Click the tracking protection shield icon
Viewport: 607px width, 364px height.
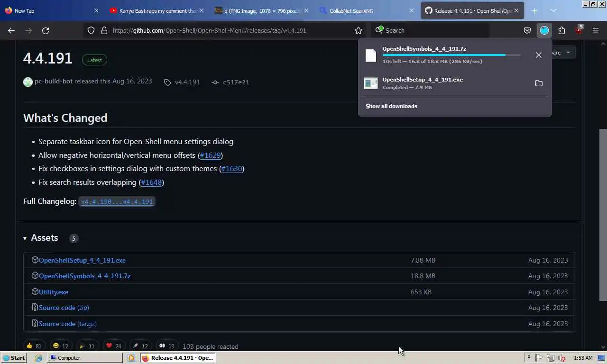(x=91, y=30)
